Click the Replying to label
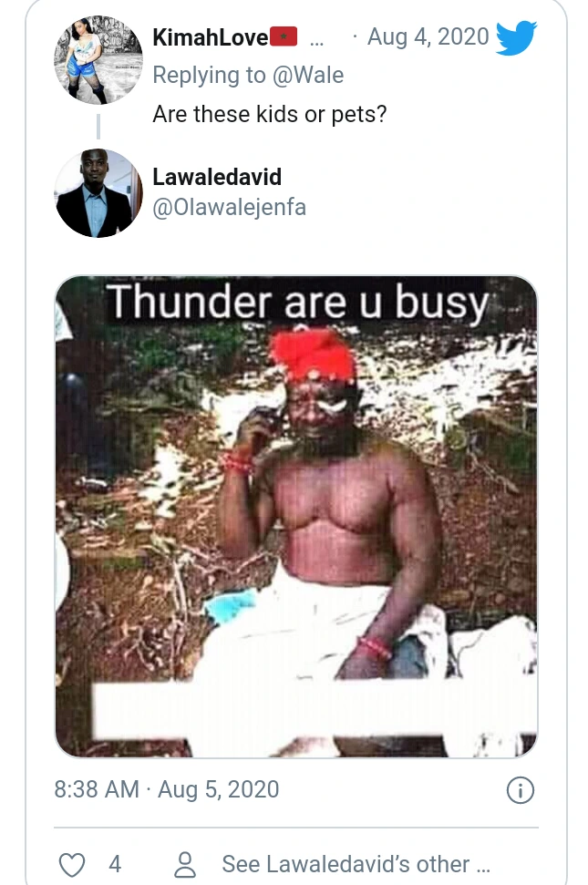Viewport: 588px width, 885px height. [x=210, y=75]
